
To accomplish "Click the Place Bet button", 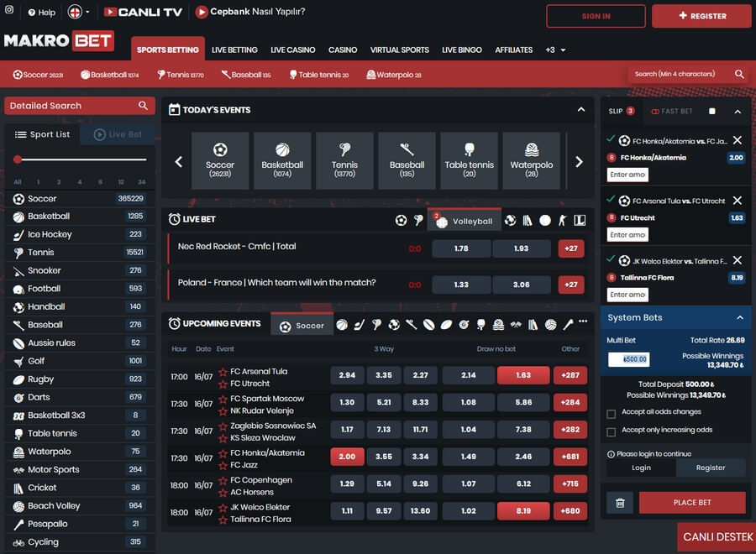I will (692, 503).
